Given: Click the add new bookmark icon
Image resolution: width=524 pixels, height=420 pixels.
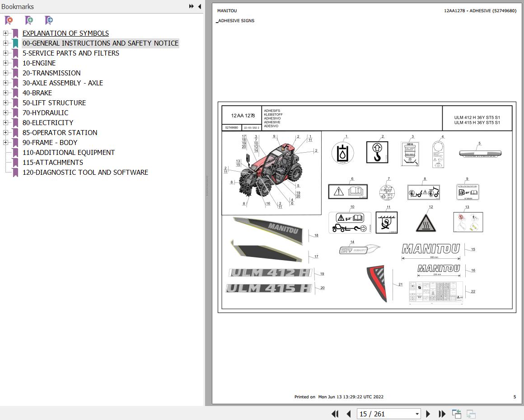Looking at the screenshot, I should pos(29,20).
